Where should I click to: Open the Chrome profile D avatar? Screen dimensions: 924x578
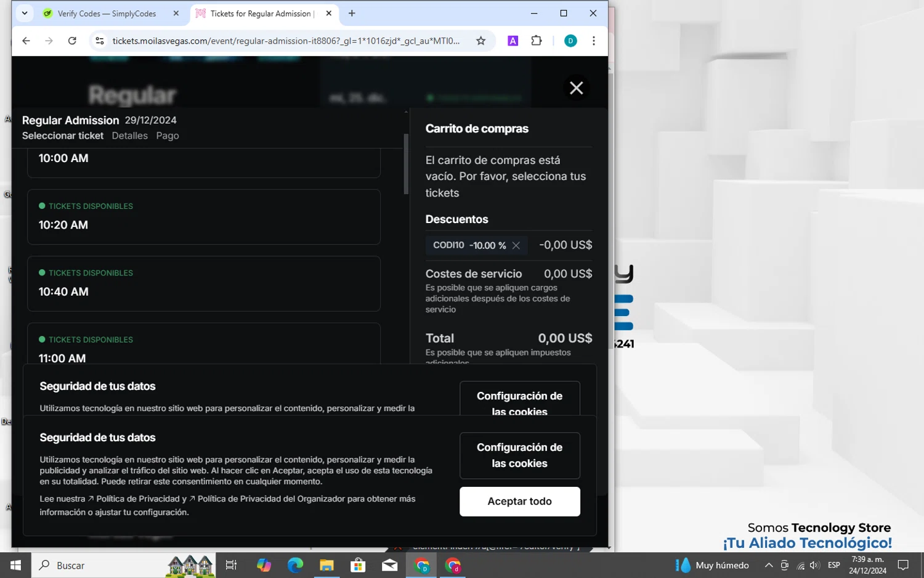[570, 41]
